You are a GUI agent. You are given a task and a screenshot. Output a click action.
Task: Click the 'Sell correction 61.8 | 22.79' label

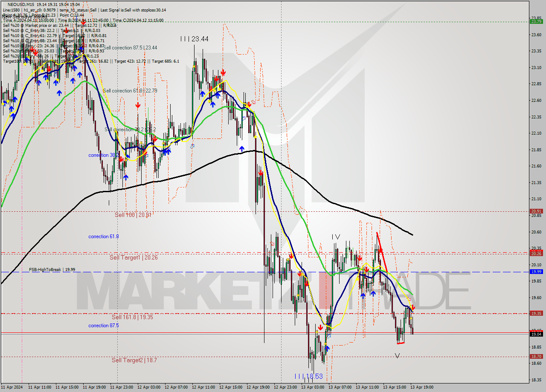point(130,91)
